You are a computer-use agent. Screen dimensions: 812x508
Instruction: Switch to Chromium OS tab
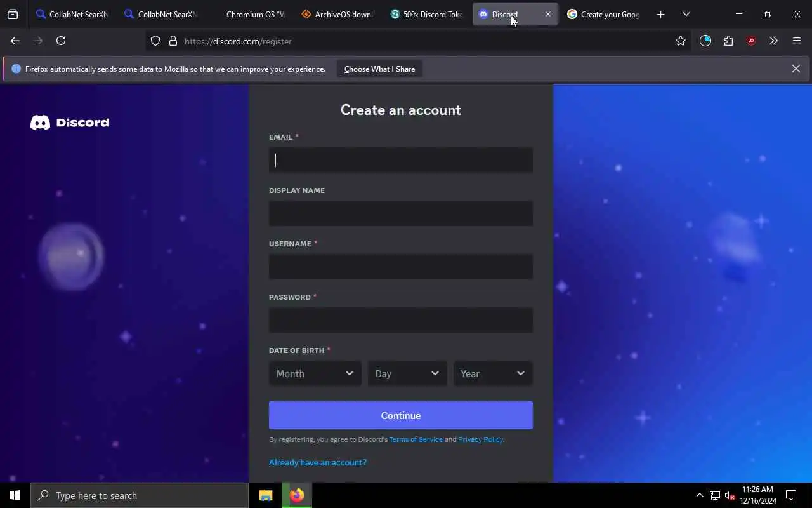click(x=249, y=14)
